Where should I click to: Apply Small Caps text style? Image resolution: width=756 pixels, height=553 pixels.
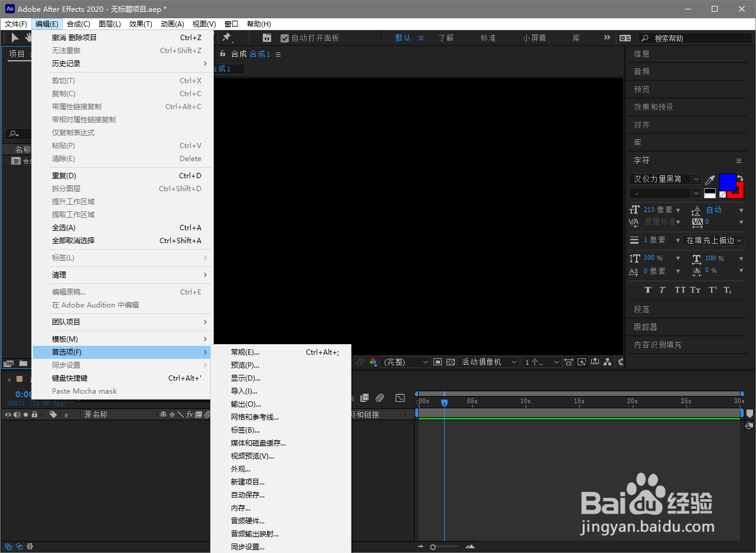coord(696,290)
